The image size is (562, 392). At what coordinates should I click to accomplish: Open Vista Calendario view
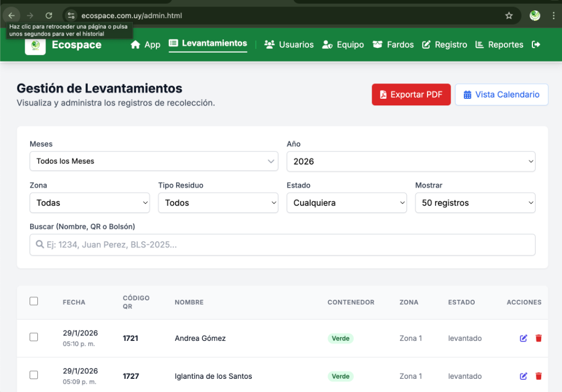pyautogui.click(x=501, y=94)
